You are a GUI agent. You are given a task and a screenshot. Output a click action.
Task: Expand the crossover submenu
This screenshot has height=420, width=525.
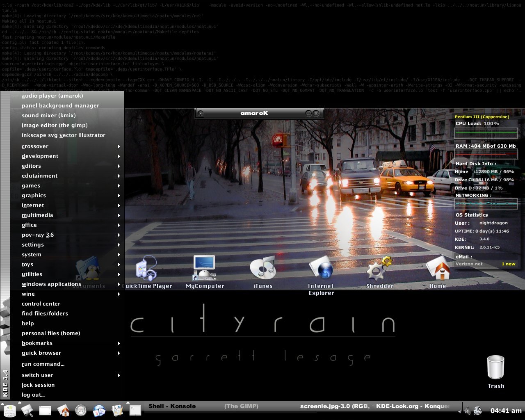point(67,146)
